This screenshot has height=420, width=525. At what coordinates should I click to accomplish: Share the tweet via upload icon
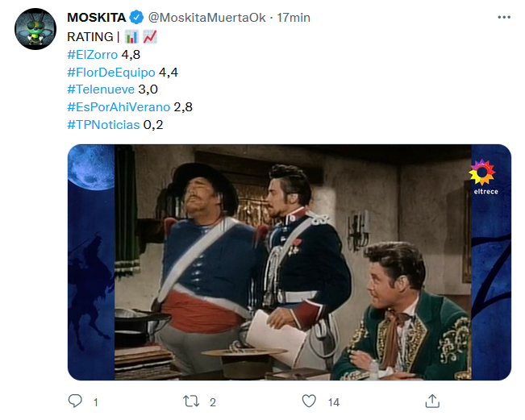click(x=432, y=401)
